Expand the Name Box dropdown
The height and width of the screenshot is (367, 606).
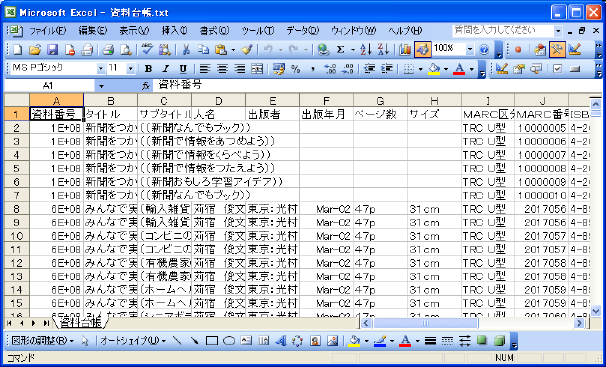[x=101, y=86]
